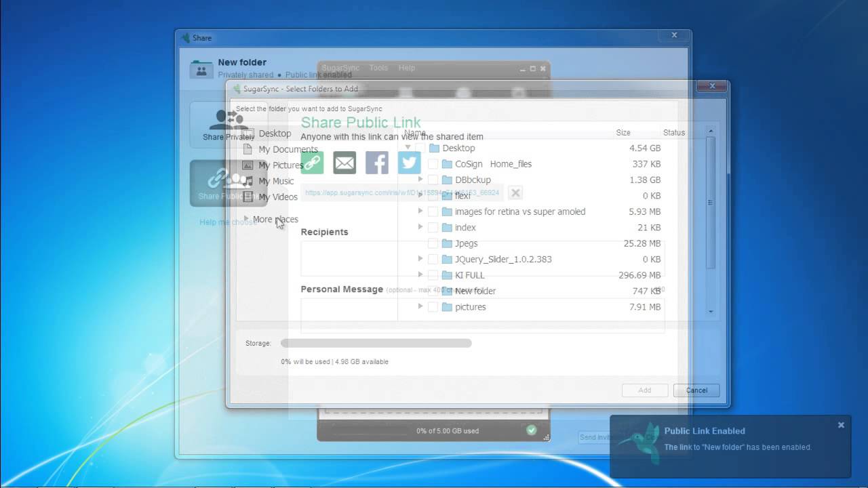Click the Personal Message text box

pyautogui.click(x=482, y=316)
